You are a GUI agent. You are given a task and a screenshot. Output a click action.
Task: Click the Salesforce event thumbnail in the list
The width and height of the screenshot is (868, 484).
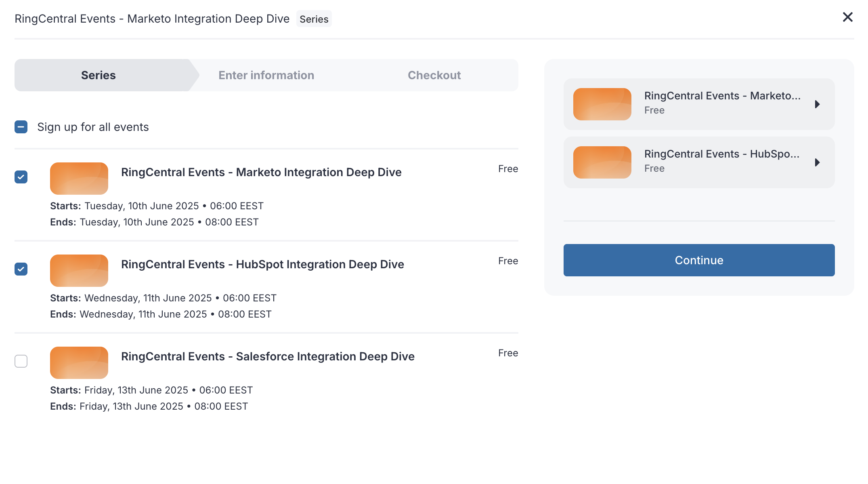pyautogui.click(x=79, y=363)
